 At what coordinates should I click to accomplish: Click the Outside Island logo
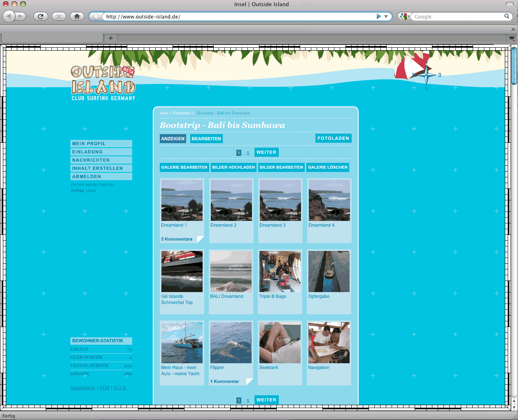[x=103, y=83]
